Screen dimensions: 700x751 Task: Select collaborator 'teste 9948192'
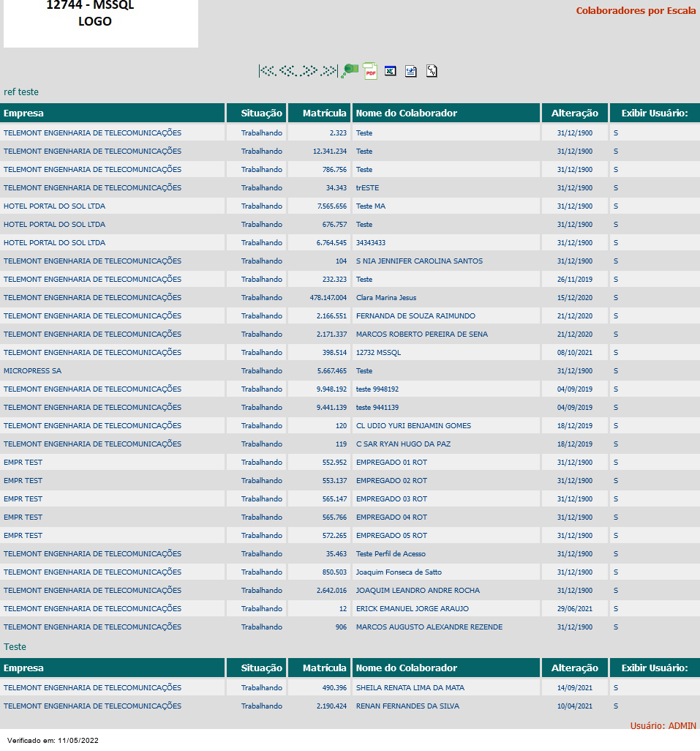click(377, 389)
